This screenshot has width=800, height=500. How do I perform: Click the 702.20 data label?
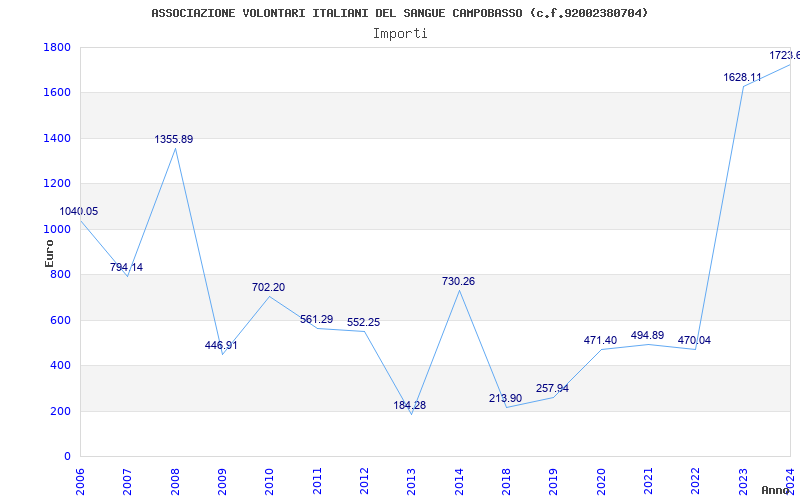point(268,287)
